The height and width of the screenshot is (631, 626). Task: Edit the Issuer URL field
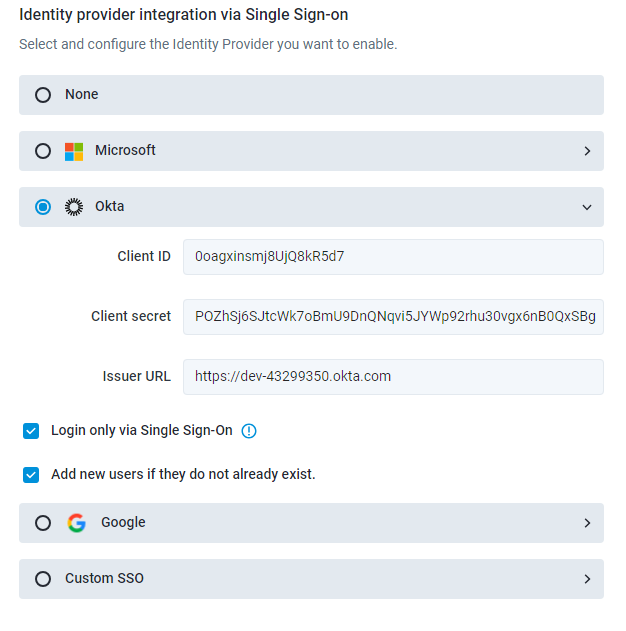393,377
